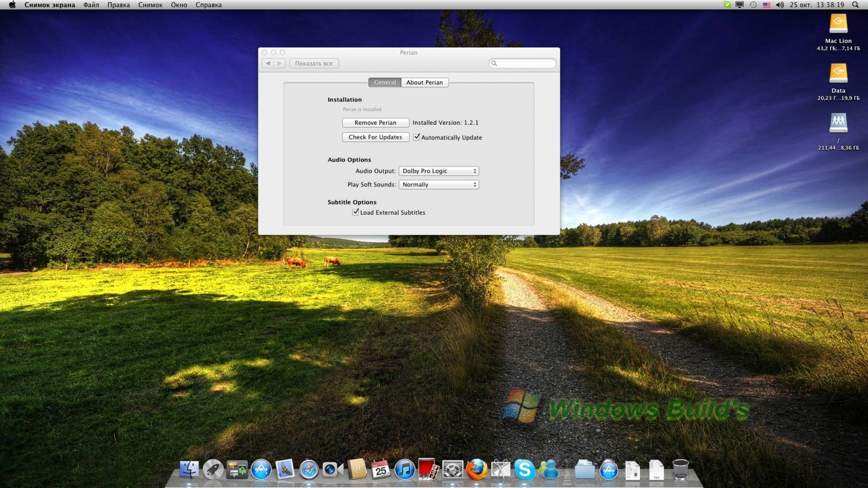This screenshot has width=868, height=488.
Task: Click the display monitor icon in menu bar
Action: [739, 5]
